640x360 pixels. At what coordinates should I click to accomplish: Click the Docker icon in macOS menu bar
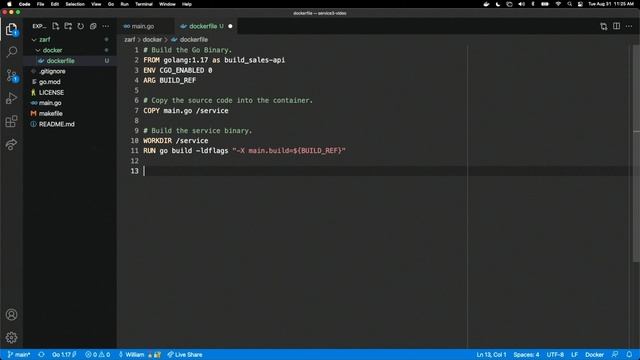486,4
